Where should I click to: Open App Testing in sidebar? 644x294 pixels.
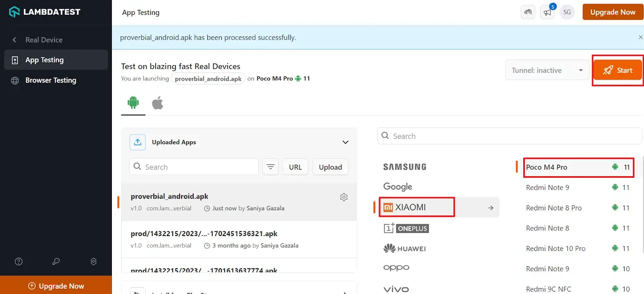[56, 60]
